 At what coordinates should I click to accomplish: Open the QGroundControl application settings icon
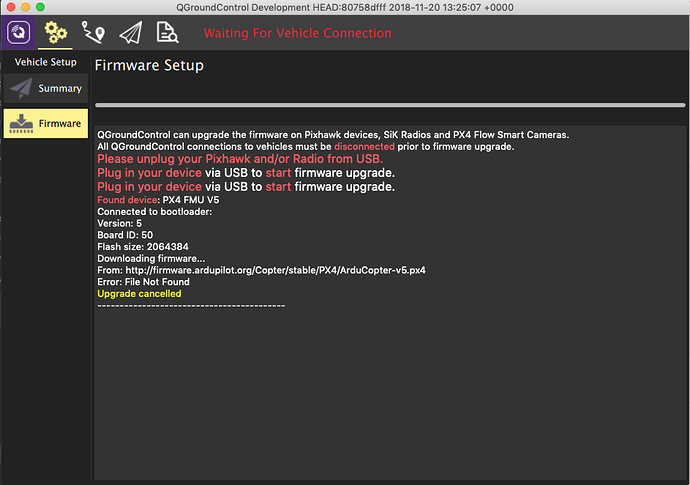(18, 32)
